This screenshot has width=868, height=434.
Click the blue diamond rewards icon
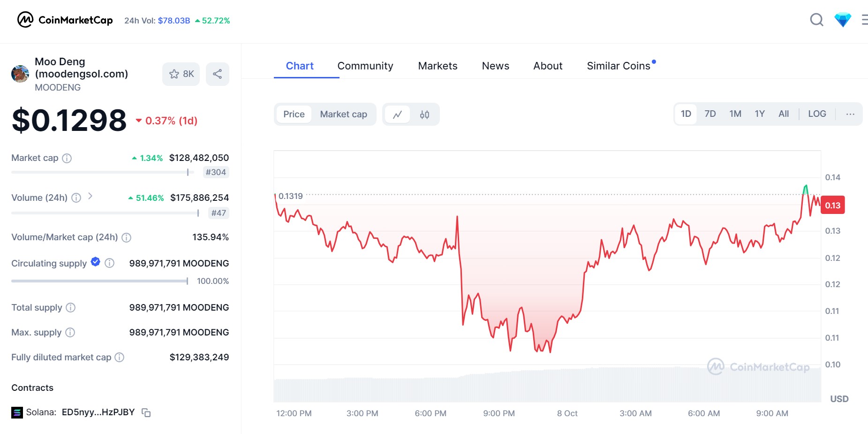pyautogui.click(x=842, y=20)
